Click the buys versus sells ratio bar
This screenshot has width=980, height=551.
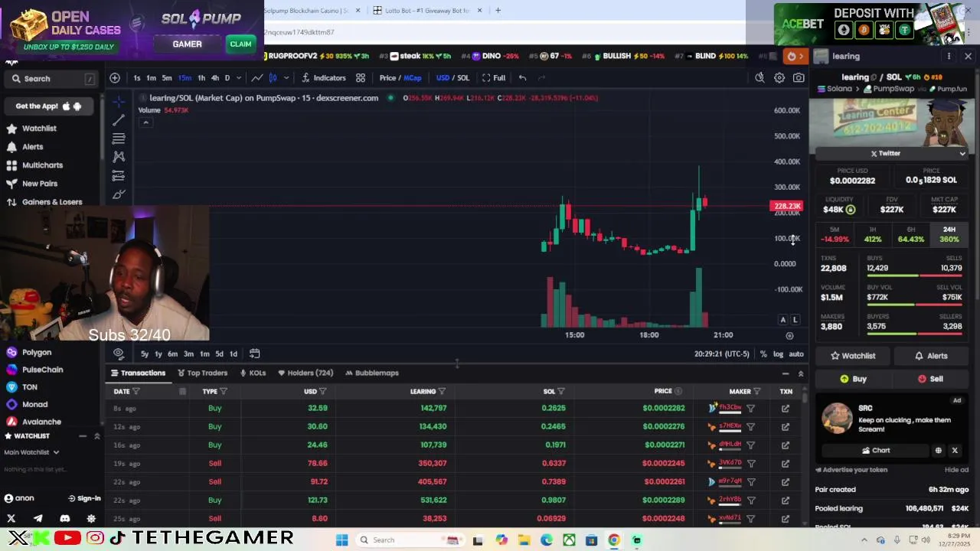point(914,275)
